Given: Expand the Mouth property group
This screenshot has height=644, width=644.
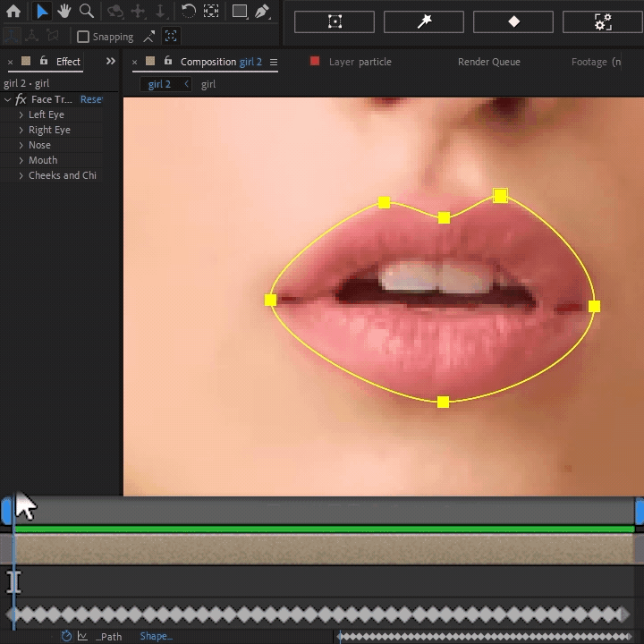Looking at the screenshot, I should [x=21, y=161].
